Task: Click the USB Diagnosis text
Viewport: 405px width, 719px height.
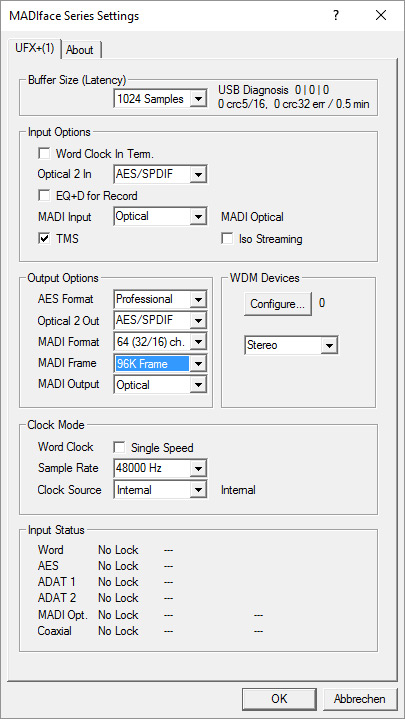Action: pos(273,90)
